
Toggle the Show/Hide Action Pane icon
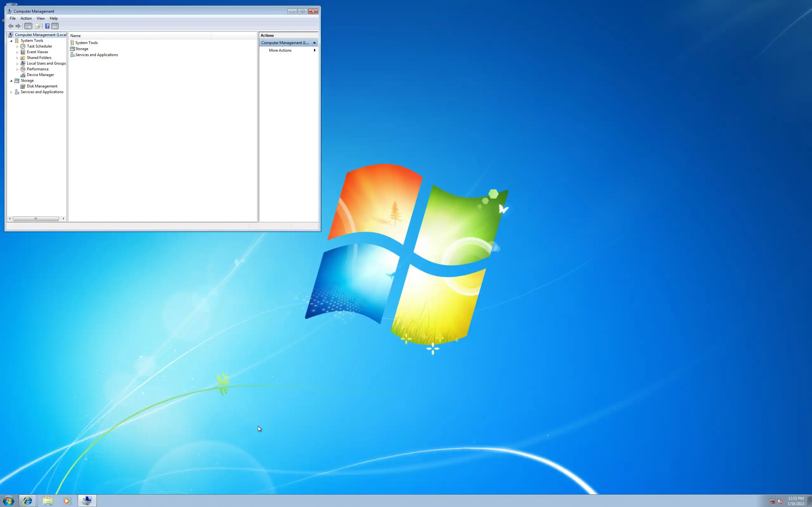pos(56,26)
